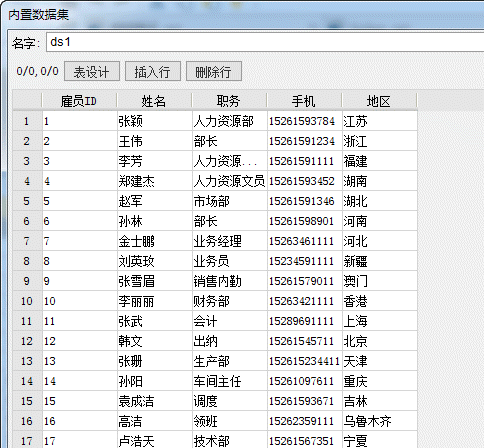Screen dimensions: 484x448
Task: Select row header number 5
Action: tap(27, 201)
